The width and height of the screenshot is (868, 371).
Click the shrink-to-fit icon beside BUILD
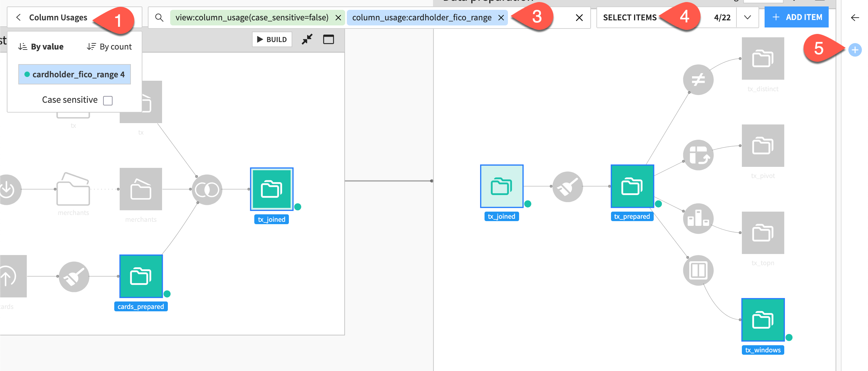tap(307, 39)
